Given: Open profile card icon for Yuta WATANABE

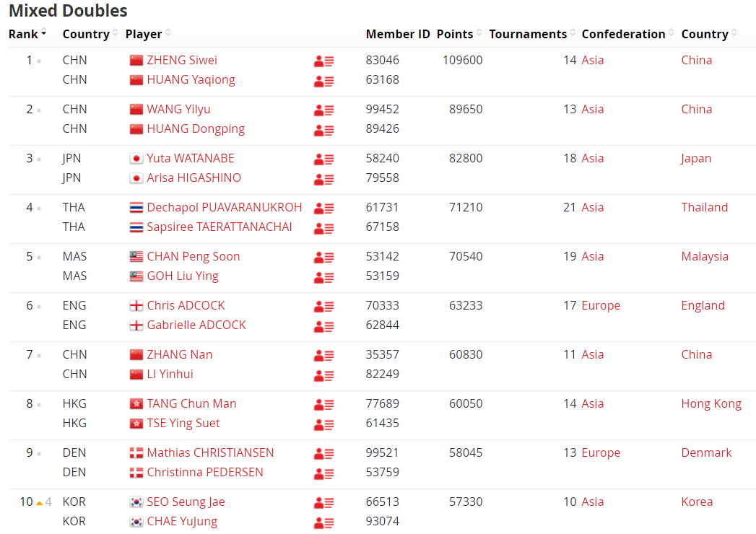Looking at the screenshot, I should coord(323,159).
